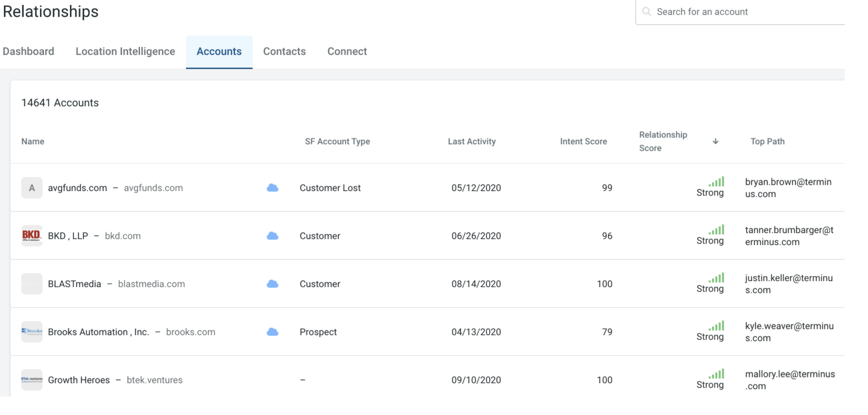Click the bkd.com domain text
Image resolution: width=868 pixels, height=415 pixels.
point(123,236)
